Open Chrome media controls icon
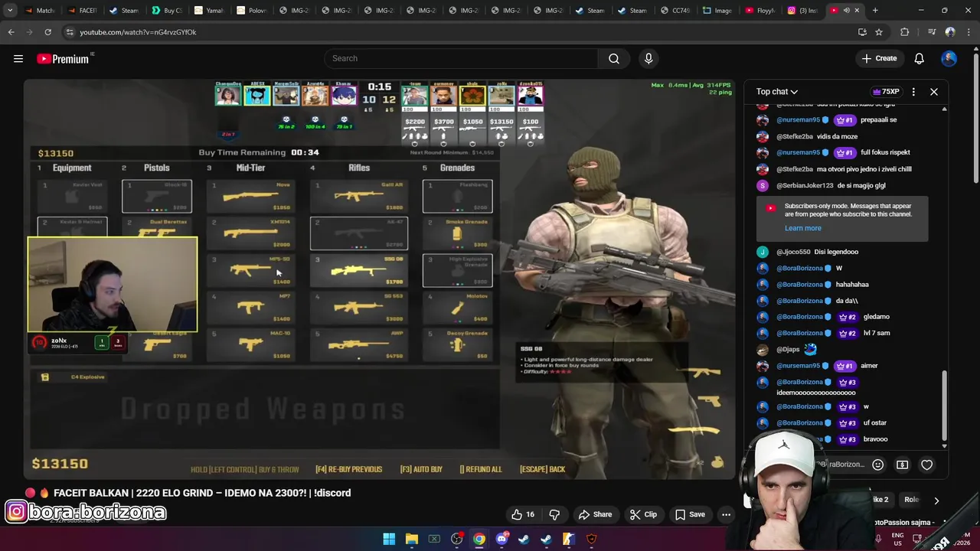The width and height of the screenshot is (980, 551). 932,32
